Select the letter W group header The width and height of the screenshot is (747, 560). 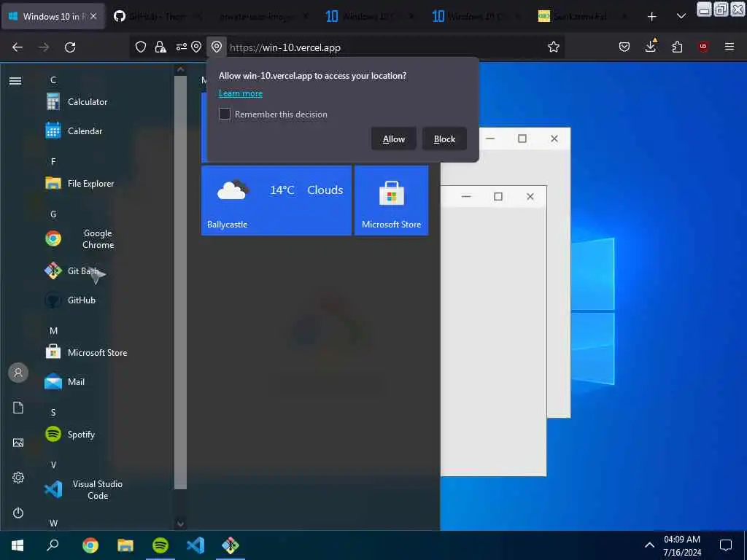click(x=53, y=524)
